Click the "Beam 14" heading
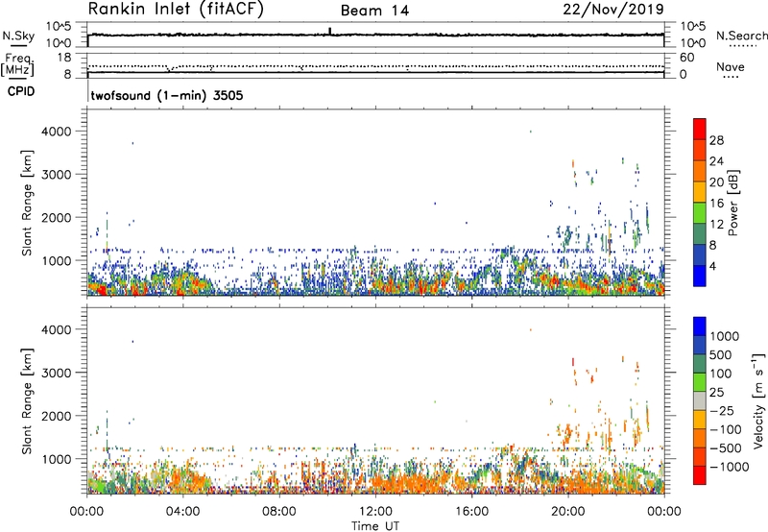768x532 pixels. click(x=374, y=11)
